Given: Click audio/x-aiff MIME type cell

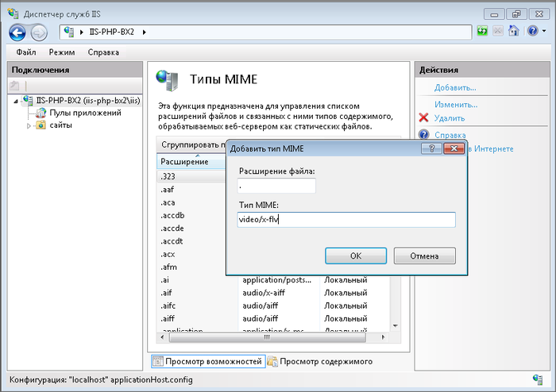Looking at the screenshot, I should [264, 293].
